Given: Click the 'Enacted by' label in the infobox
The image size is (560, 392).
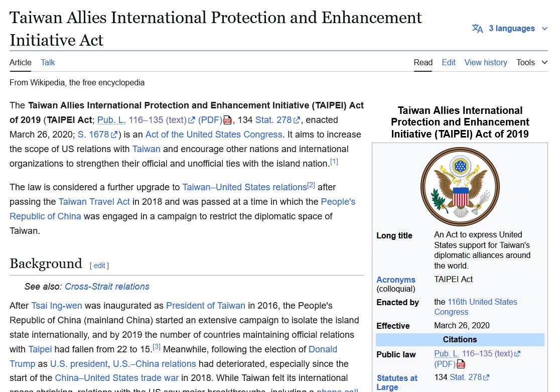Looking at the screenshot, I should [397, 303].
